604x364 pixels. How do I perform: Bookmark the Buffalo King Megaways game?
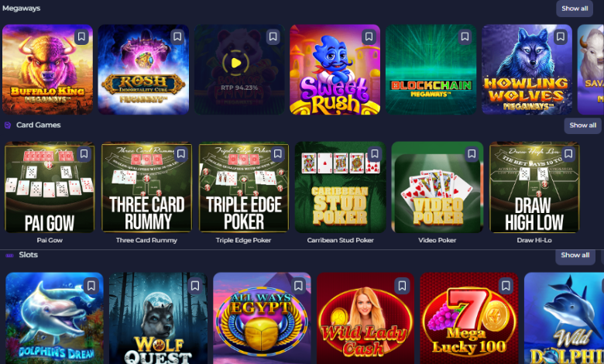click(81, 37)
